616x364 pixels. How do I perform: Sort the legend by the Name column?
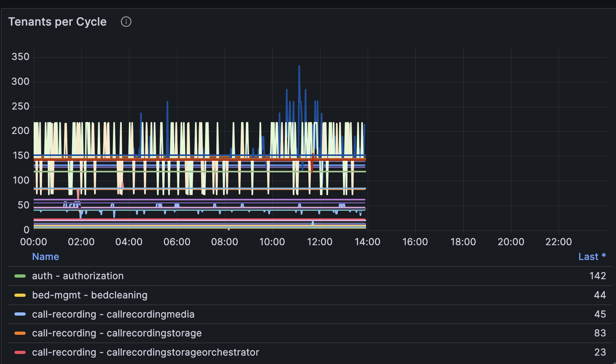point(45,256)
